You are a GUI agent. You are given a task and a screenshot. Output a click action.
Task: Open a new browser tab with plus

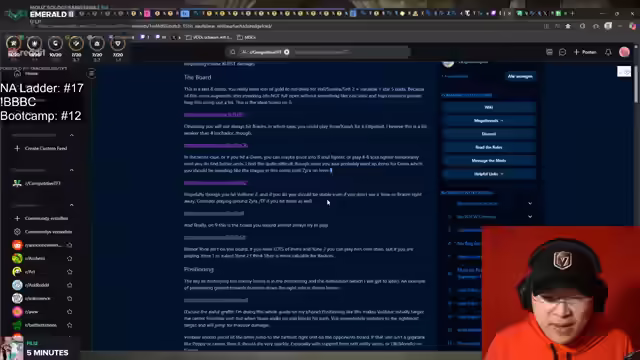[x=572, y=13]
